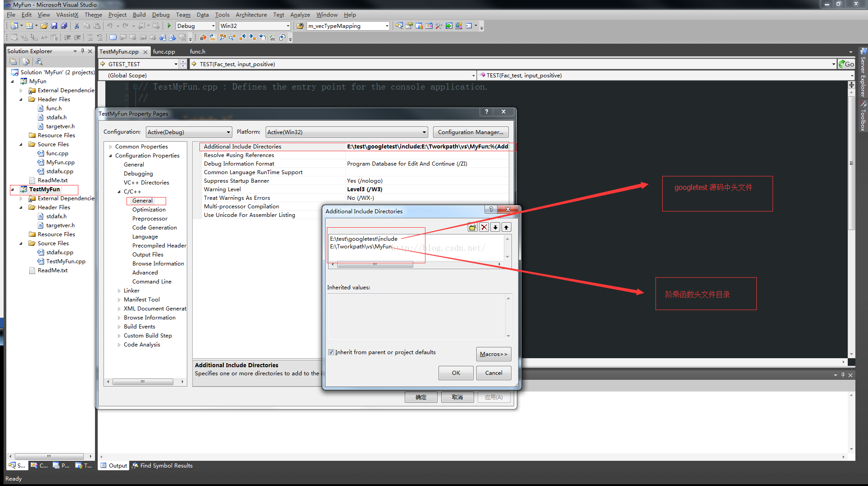Click the Cut scissors icon

click(77, 26)
